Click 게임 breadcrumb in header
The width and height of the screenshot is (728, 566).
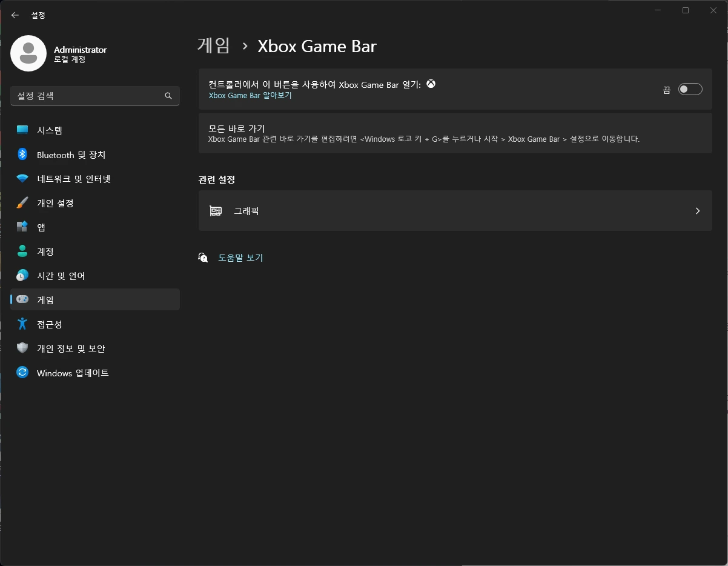click(x=214, y=46)
